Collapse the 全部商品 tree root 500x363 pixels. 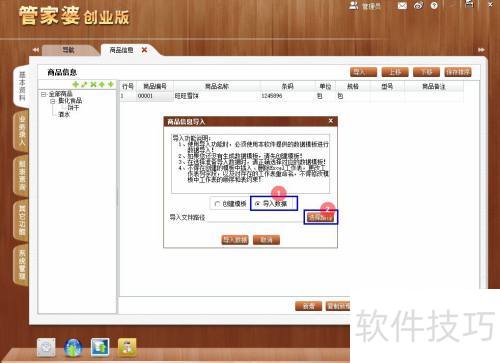[43, 94]
